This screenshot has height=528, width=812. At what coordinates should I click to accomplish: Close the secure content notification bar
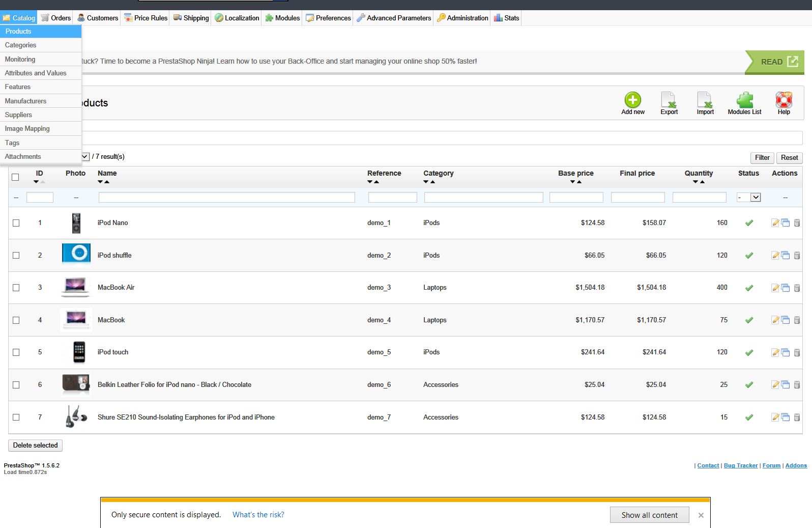[701, 515]
